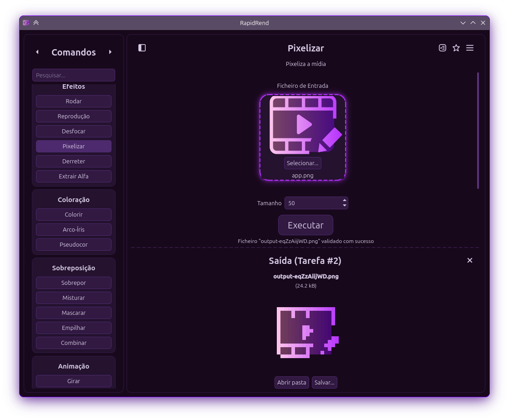This screenshot has height=420, width=509.
Task: Run the Executar button
Action: (x=305, y=225)
